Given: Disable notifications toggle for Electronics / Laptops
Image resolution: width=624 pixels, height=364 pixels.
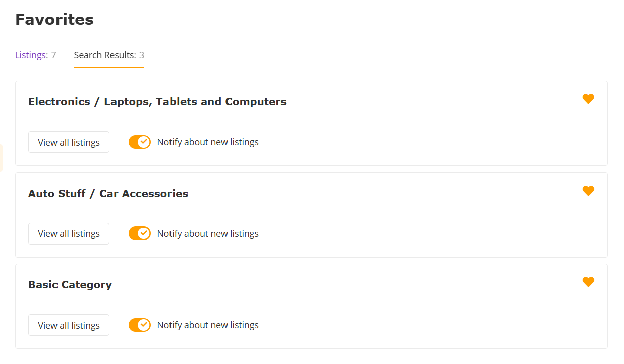Looking at the screenshot, I should 140,142.
